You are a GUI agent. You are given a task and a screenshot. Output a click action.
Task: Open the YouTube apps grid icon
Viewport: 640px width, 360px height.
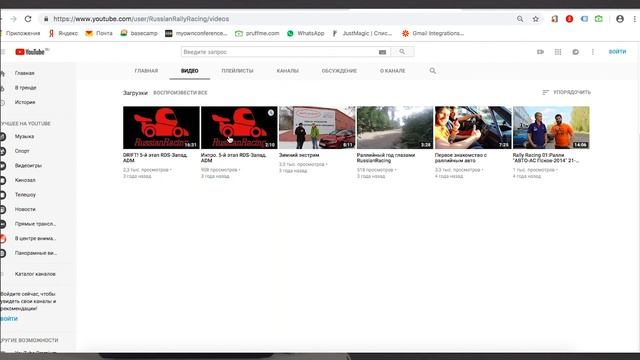558,52
